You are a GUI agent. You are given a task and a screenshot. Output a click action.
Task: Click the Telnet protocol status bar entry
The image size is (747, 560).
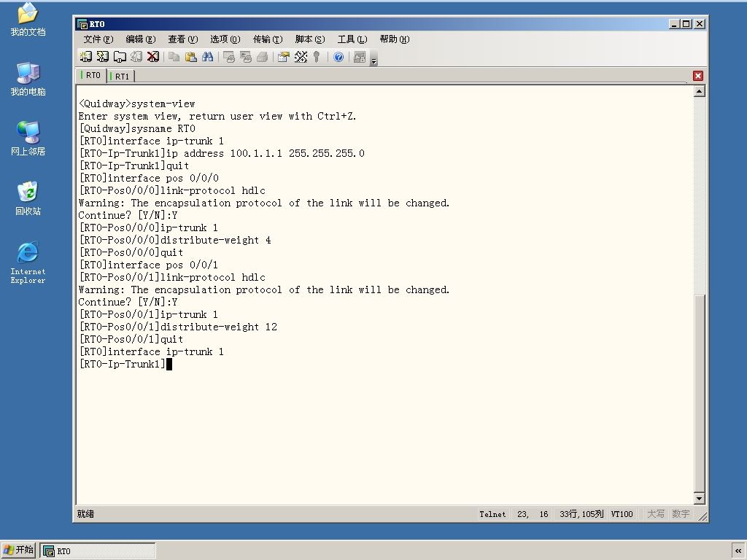pos(492,514)
